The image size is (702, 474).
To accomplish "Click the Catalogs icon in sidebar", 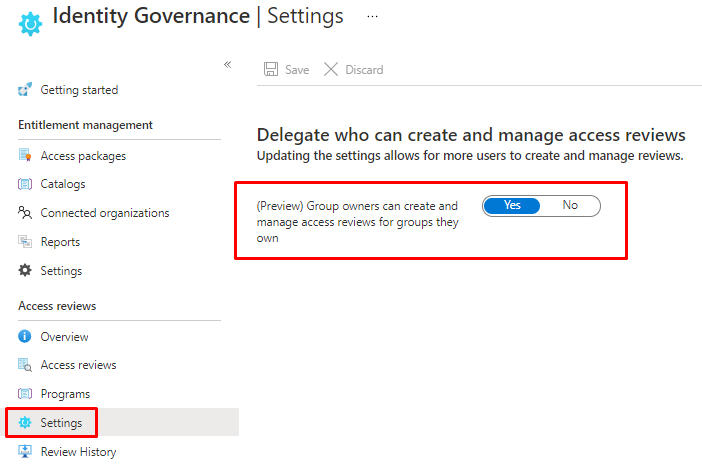I will pyautogui.click(x=25, y=184).
